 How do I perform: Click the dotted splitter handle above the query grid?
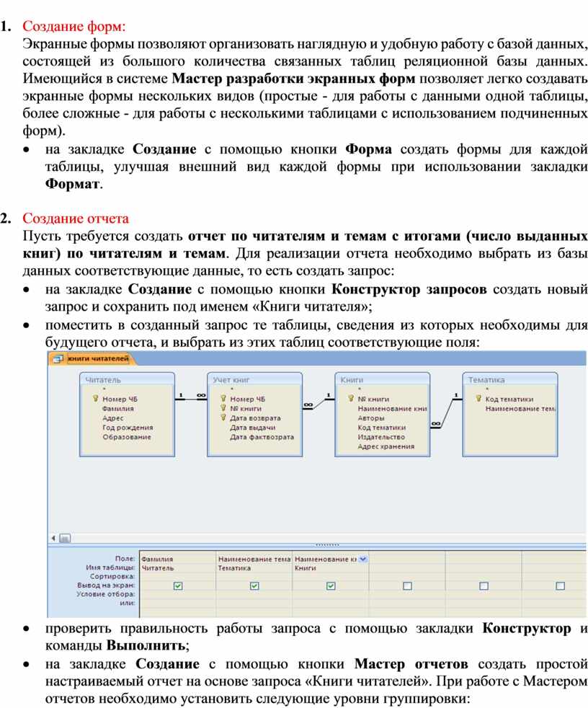tap(326, 544)
